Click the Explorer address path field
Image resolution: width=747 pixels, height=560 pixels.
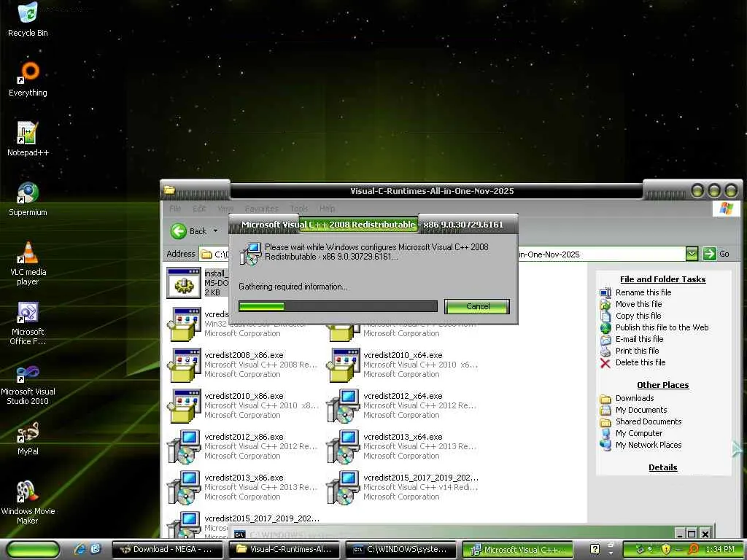point(443,254)
